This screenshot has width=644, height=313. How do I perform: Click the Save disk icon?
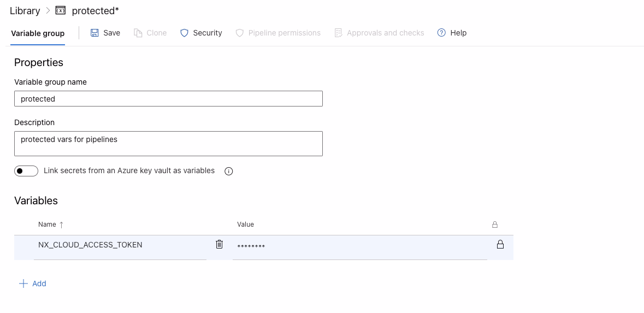(x=94, y=33)
